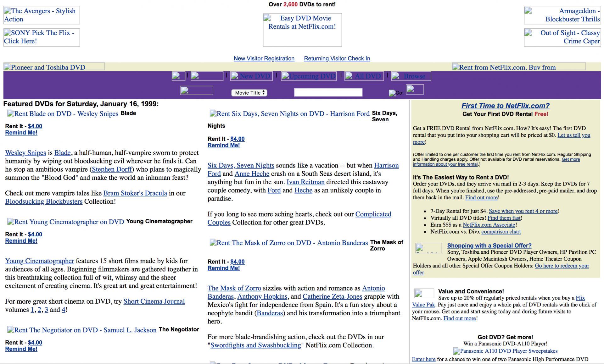Click Returning Visitor Check In link
This screenshot has width=604, height=364.
337,58
